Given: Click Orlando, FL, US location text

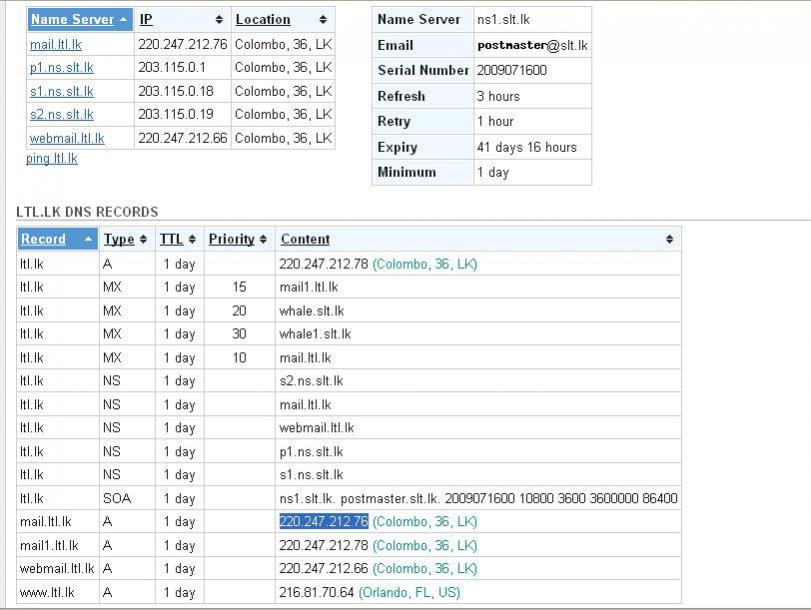Looking at the screenshot, I should coord(409,592).
